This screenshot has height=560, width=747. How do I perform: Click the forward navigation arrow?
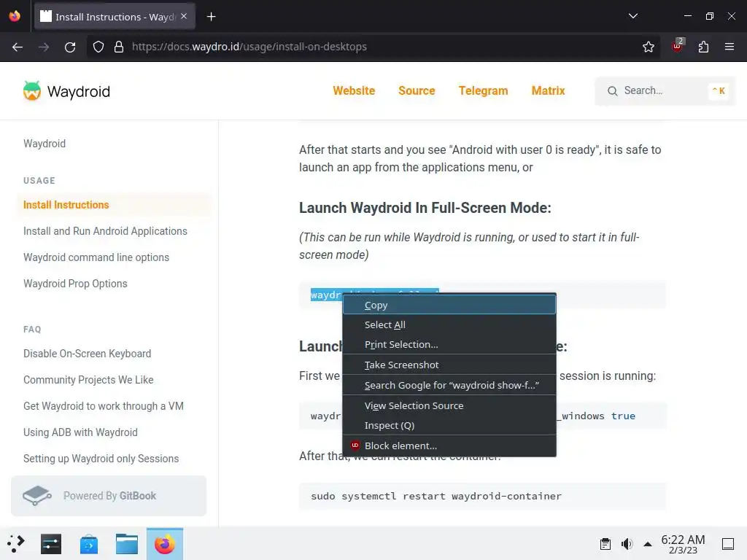pyautogui.click(x=44, y=47)
